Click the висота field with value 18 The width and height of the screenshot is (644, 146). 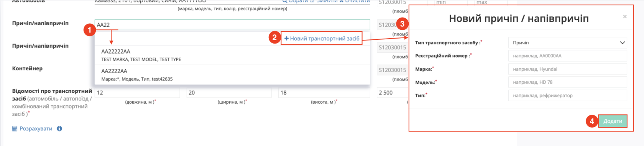tap(324, 92)
